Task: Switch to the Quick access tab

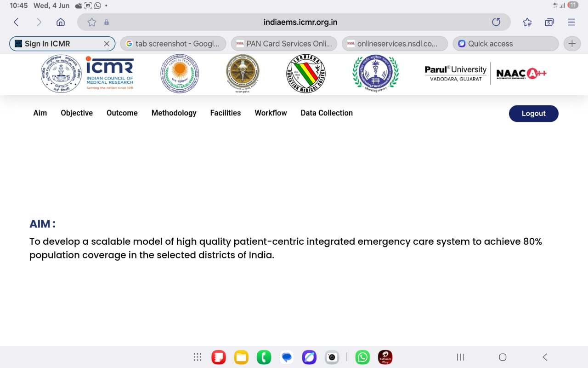Action: click(x=505, y=44)
